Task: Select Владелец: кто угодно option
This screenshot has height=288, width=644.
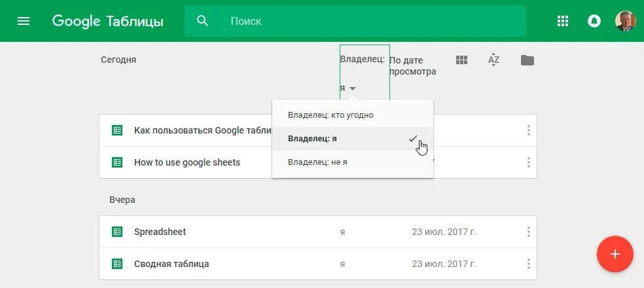Action: [352, 115]
